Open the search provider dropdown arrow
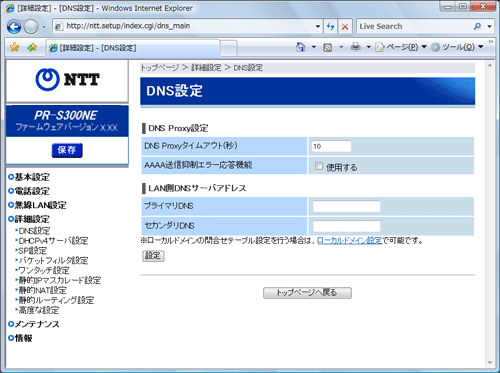 click(x=489, y=26)
